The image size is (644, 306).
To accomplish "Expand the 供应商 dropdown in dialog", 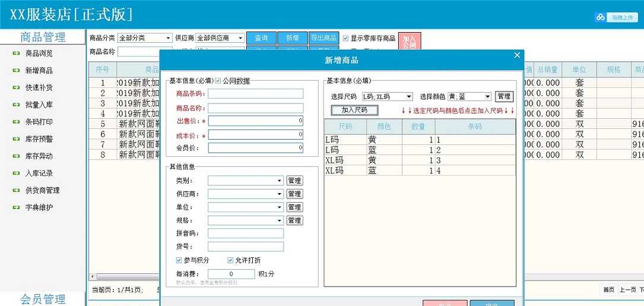I will tap(280, 194).
